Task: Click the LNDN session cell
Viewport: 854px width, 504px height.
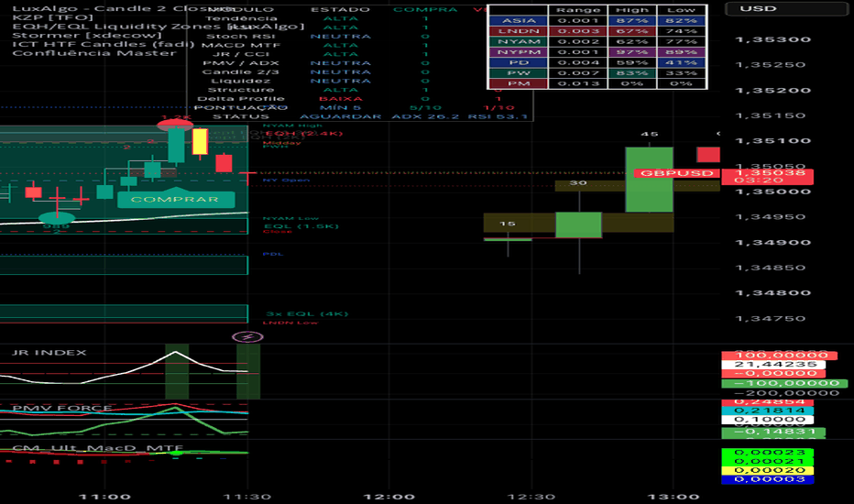Action: 519,31
